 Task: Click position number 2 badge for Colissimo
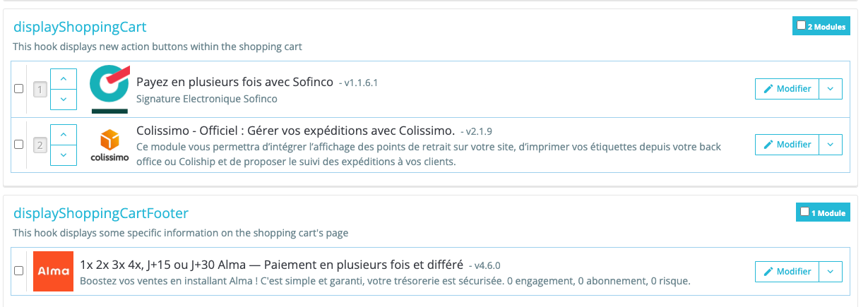[41, 145]
